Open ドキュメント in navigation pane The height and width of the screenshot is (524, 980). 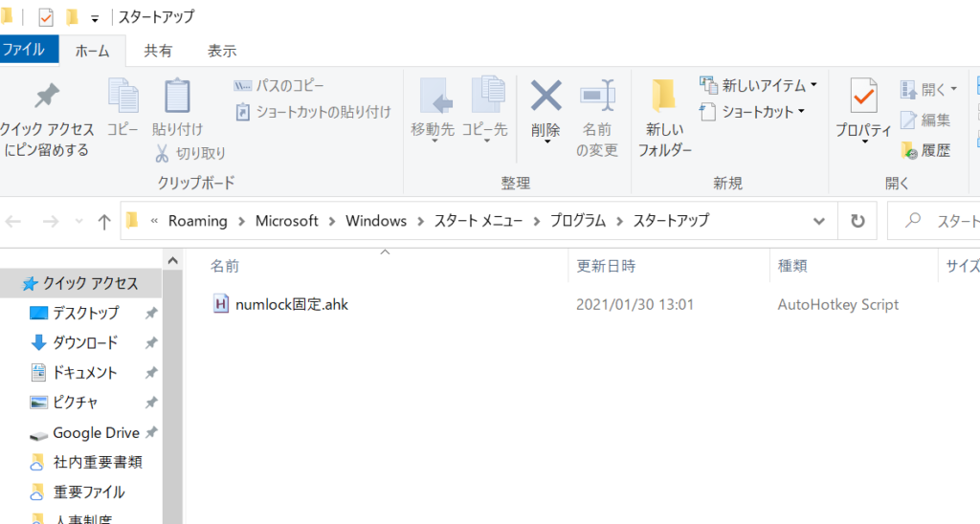click(85, 372)
